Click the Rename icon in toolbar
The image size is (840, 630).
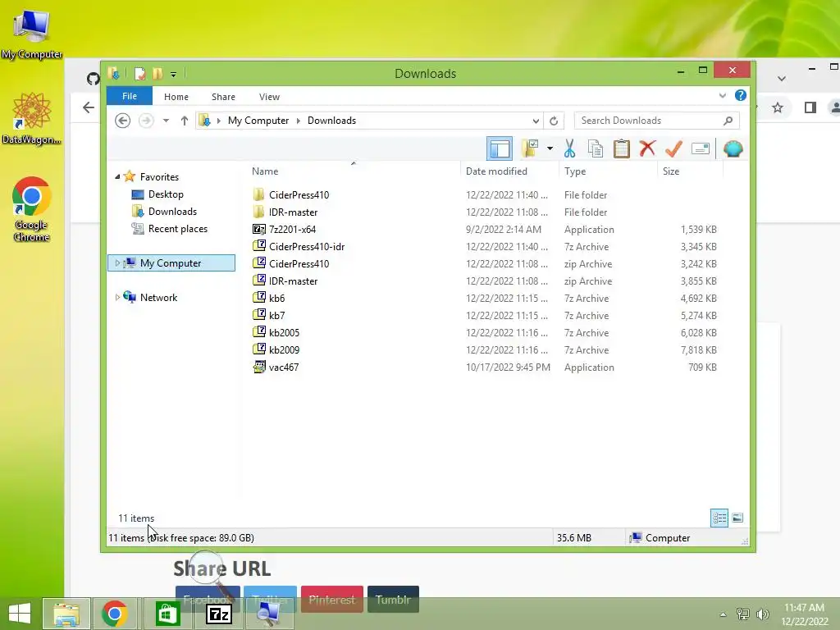tap(701, 148)
